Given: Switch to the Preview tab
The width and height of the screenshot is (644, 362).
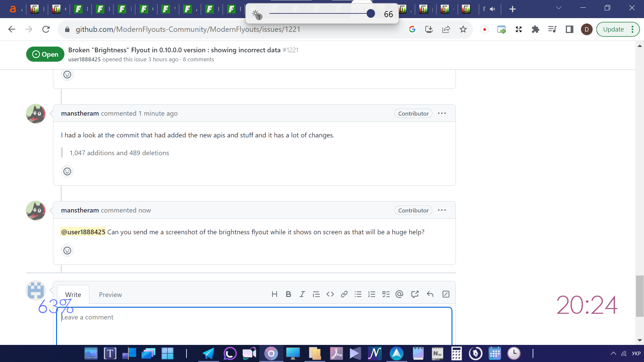Looking at the screenshot, I should pos(110,295).
